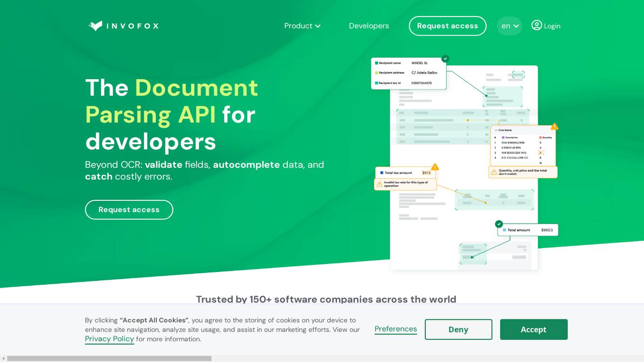Click the Login user icon
This screenshot has height=362, width=644.
(537, 25)
